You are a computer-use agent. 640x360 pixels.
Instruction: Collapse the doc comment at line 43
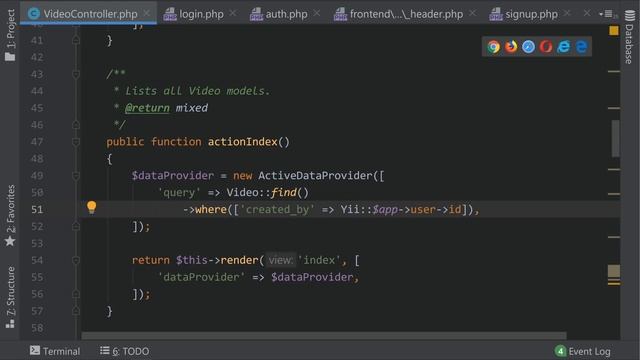[x=76, y=74]
